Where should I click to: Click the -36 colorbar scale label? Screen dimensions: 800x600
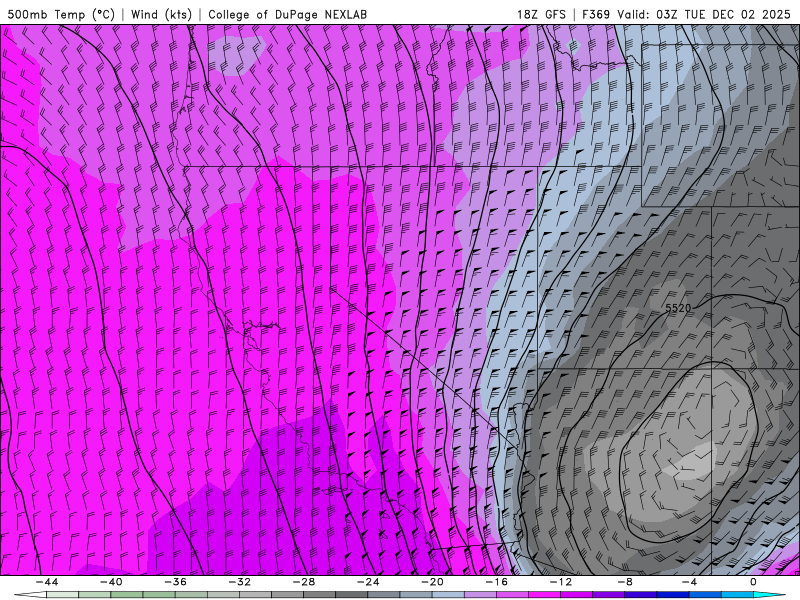(x=176, y=582)
